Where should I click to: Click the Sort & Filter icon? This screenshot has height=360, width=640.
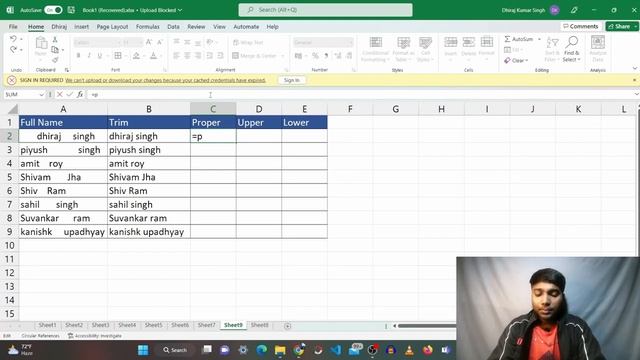[552, 42]
